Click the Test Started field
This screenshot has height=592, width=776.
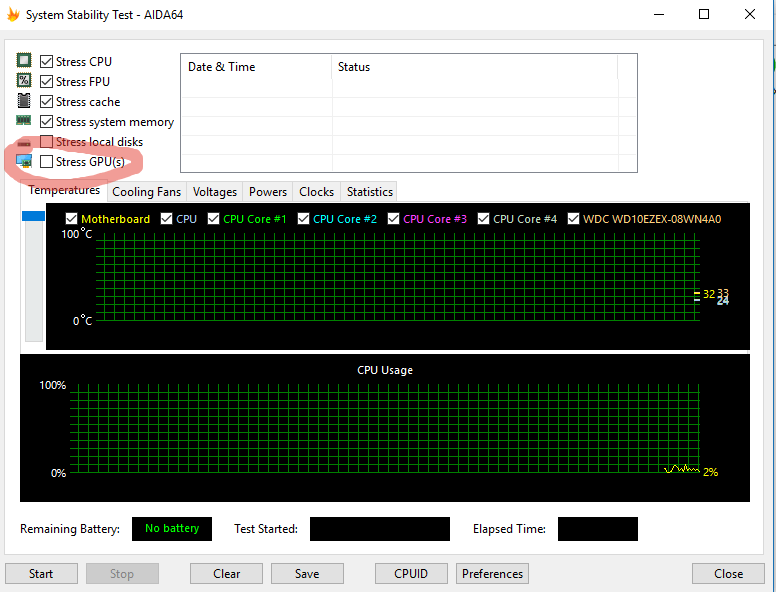tap(380, 529)
